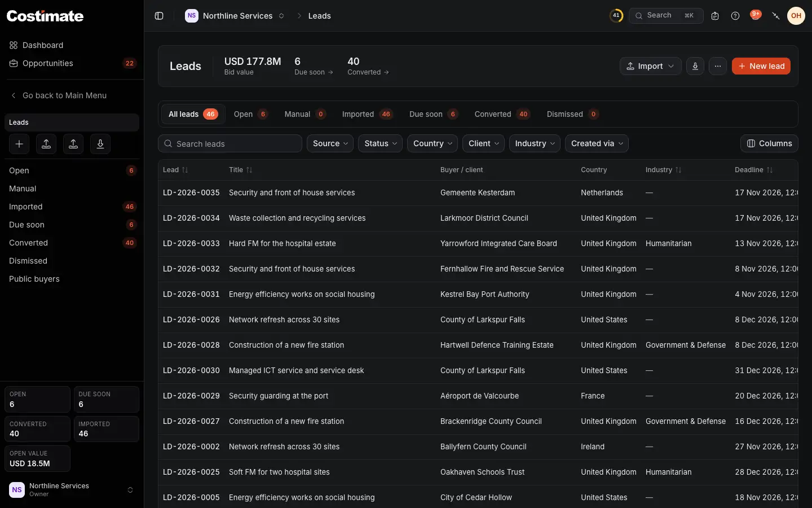The image size is (812, 508).
Task: Expand the Country filter dropdown
Action: pos(433,143)
